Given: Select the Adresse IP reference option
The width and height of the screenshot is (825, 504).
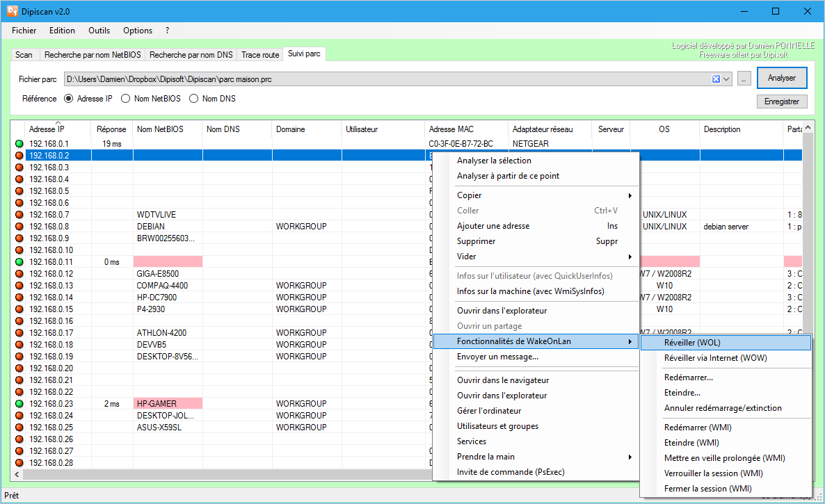Looking at the screenshot, I should pyautogui.click(x=68, y=99).
